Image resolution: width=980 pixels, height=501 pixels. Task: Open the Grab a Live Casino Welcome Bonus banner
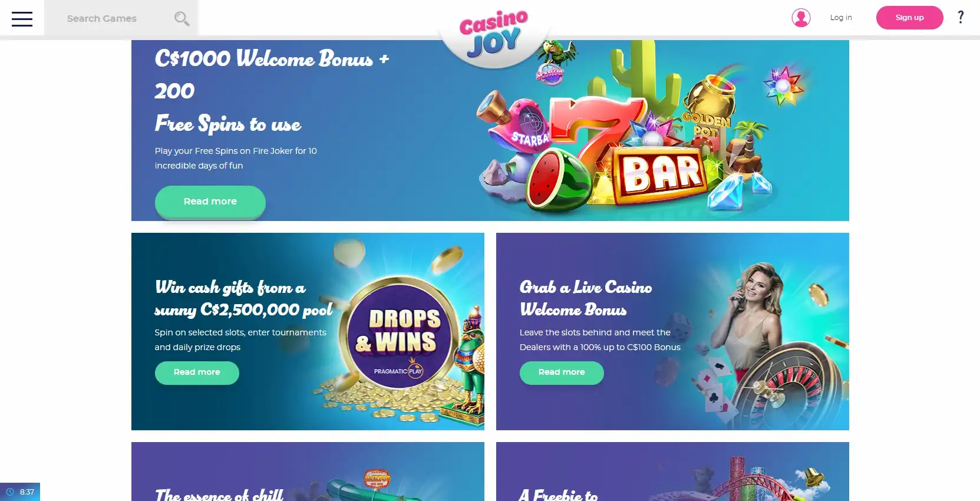[672, 331]
